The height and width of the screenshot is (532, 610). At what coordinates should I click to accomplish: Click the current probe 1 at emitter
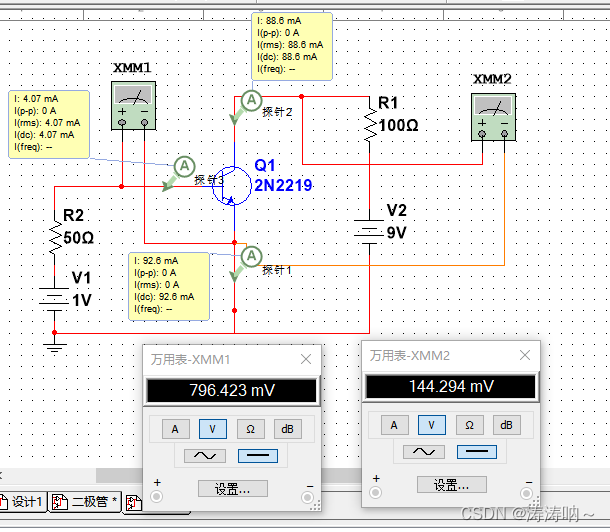coord(250,255)
